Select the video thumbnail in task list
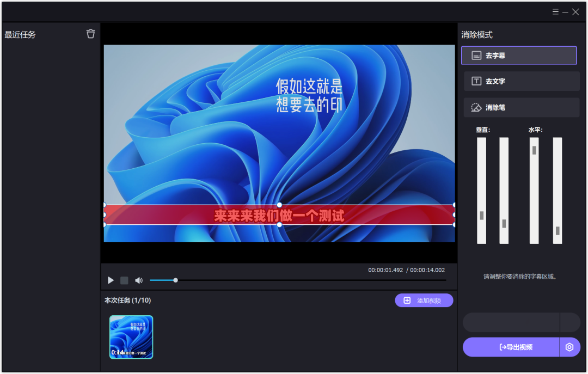Image resolution: width=588 pixels, height=374 pixels. pos(131,337)
